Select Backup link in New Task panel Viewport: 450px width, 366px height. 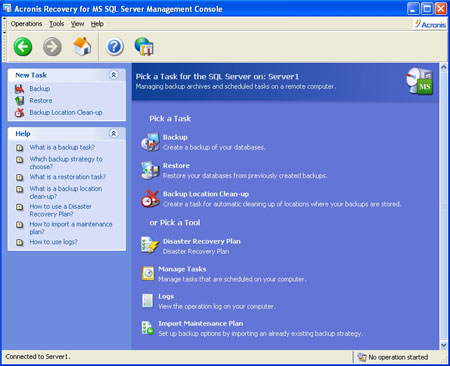(x=40, y=89)
